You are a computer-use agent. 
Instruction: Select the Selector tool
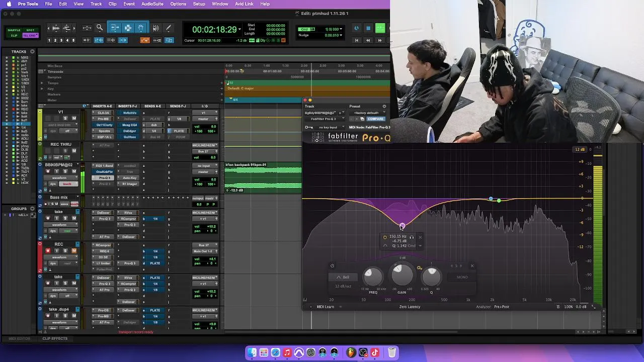pyautogui.click(x=128, y=28)
